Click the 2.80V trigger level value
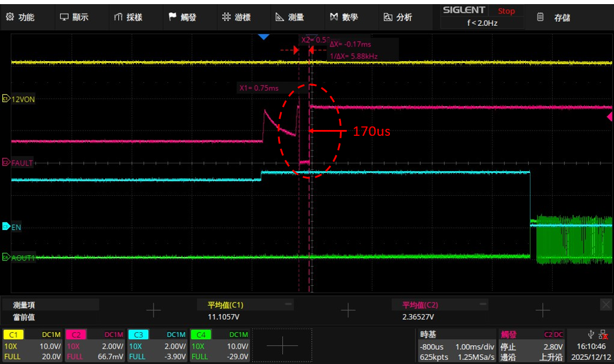Viewport: 614px width, 364px height. click(x=552, y=347)
